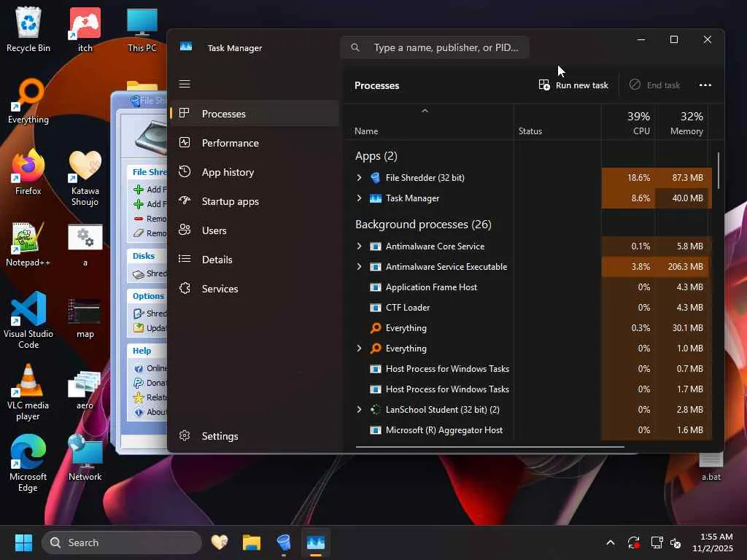Click the Task Manager taskbar icon

(316, 542)
